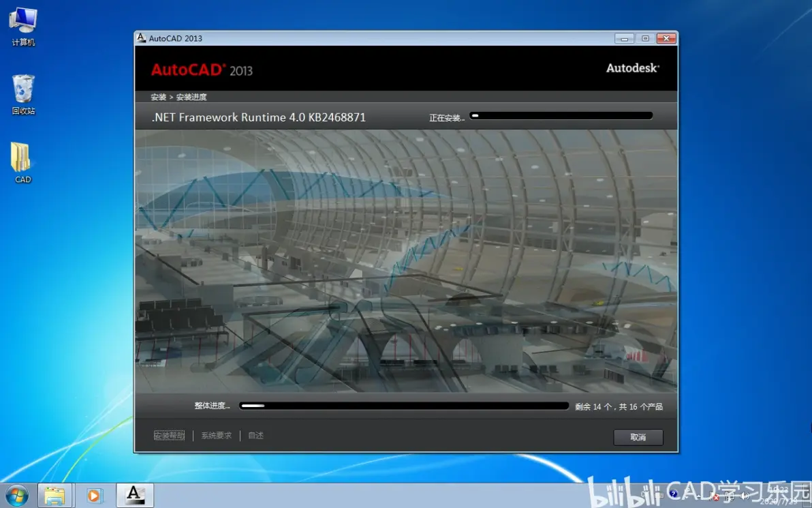Click the Autodesk logo in the header
The width and height of the screenshot is (812, 508).
click(633, 68)
